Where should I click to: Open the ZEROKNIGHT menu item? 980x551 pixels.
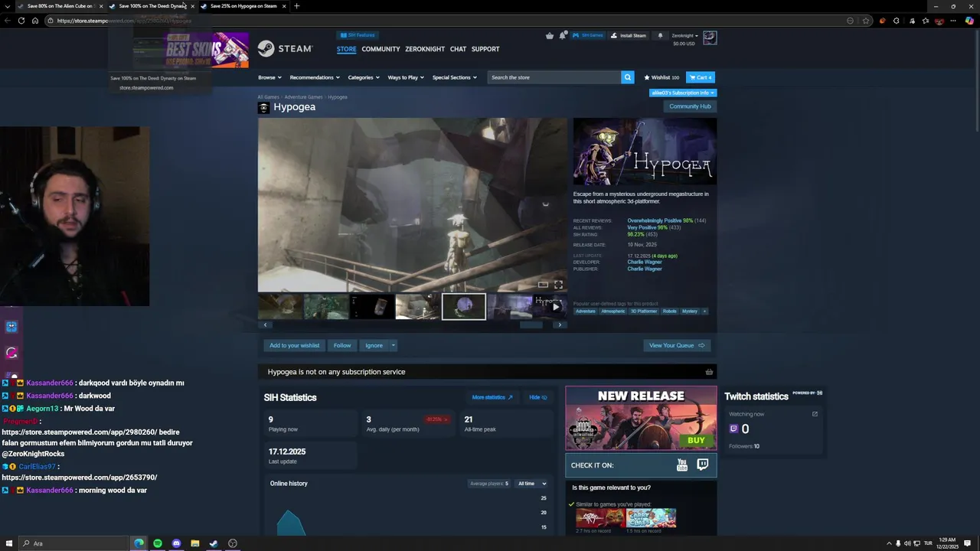424,49
